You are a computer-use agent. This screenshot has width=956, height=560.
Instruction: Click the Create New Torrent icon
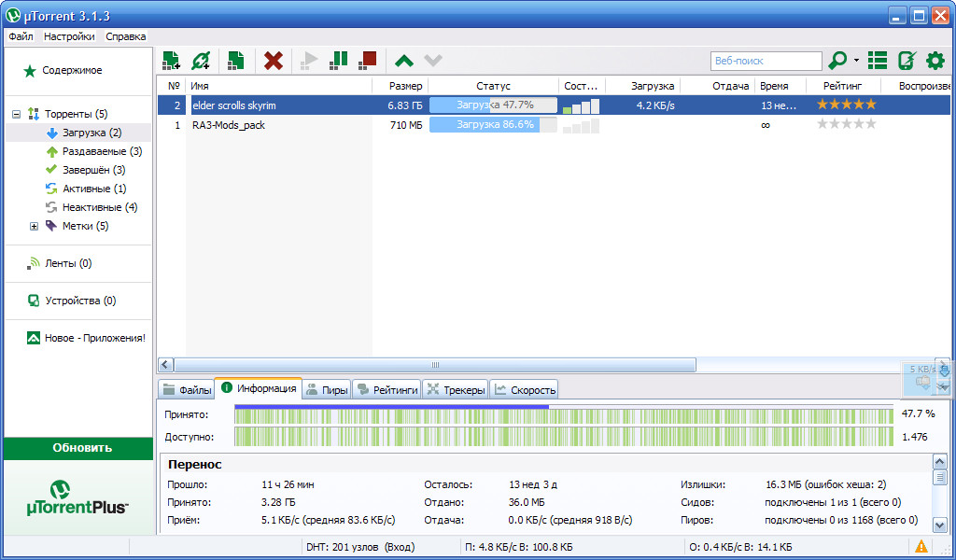[x=236, y=61]
